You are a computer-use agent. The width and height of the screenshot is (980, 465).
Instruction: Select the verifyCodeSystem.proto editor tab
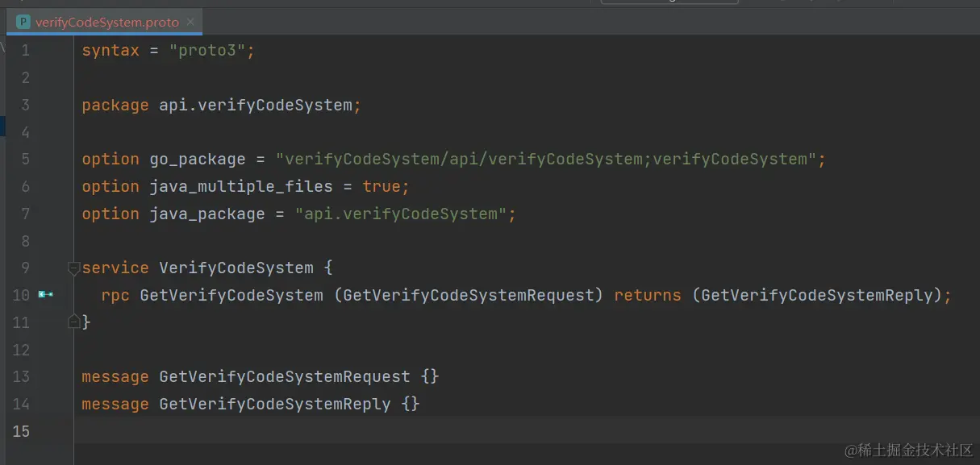105,22
